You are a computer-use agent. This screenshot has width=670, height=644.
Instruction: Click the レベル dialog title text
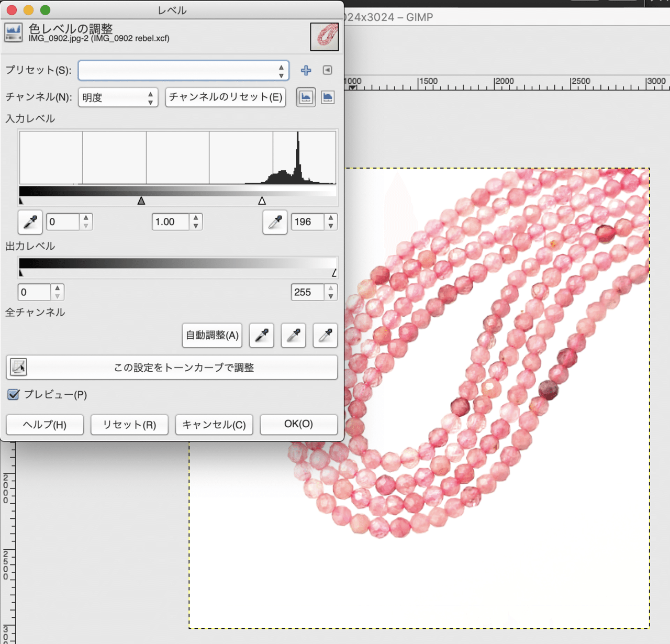tap(172, 10)
